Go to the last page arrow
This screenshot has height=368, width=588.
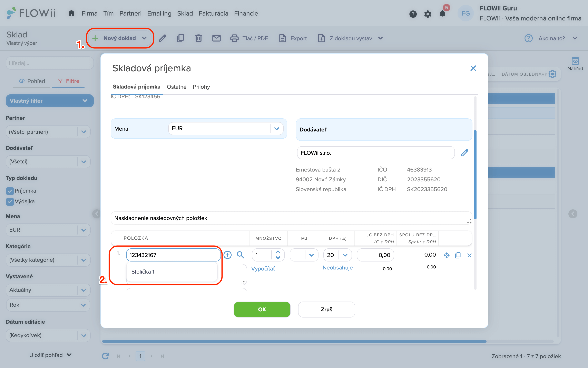click(162, 356)
